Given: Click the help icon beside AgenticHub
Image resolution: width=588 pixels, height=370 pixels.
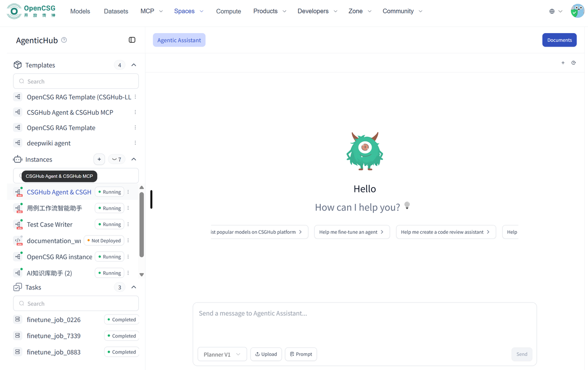Looking at the screenshot, I should 64,40.
